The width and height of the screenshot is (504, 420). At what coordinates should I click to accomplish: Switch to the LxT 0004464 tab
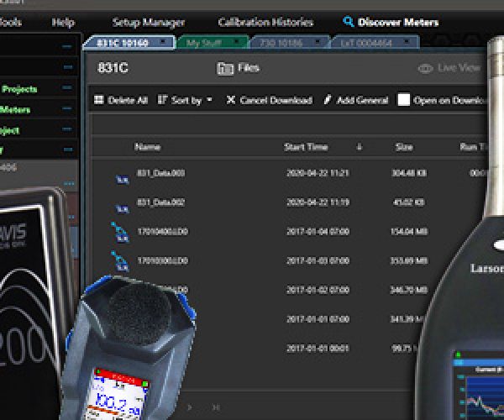pos(375,43)
